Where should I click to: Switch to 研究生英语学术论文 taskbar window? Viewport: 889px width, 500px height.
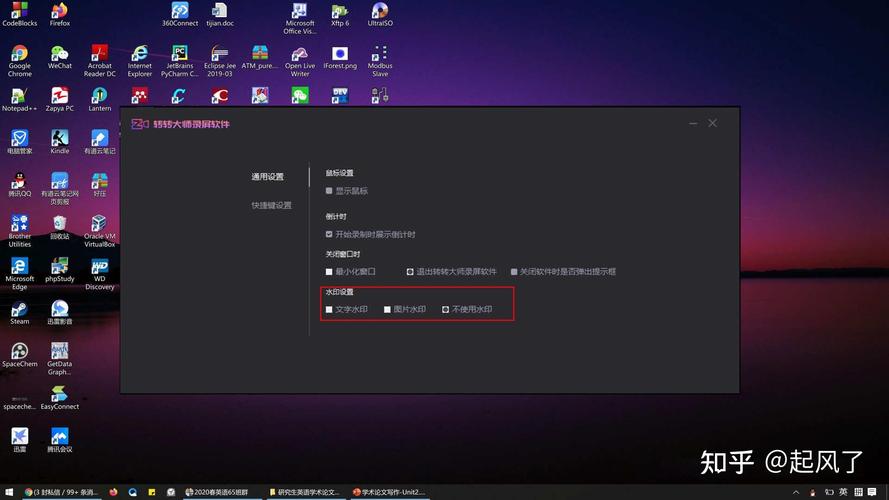point(305,492)
